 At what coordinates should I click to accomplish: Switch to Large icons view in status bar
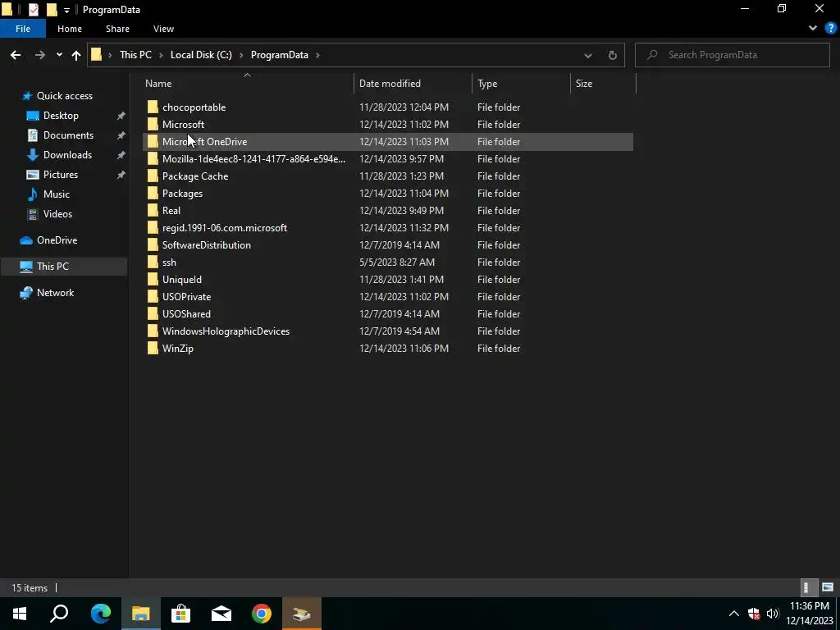coord(828,587)
